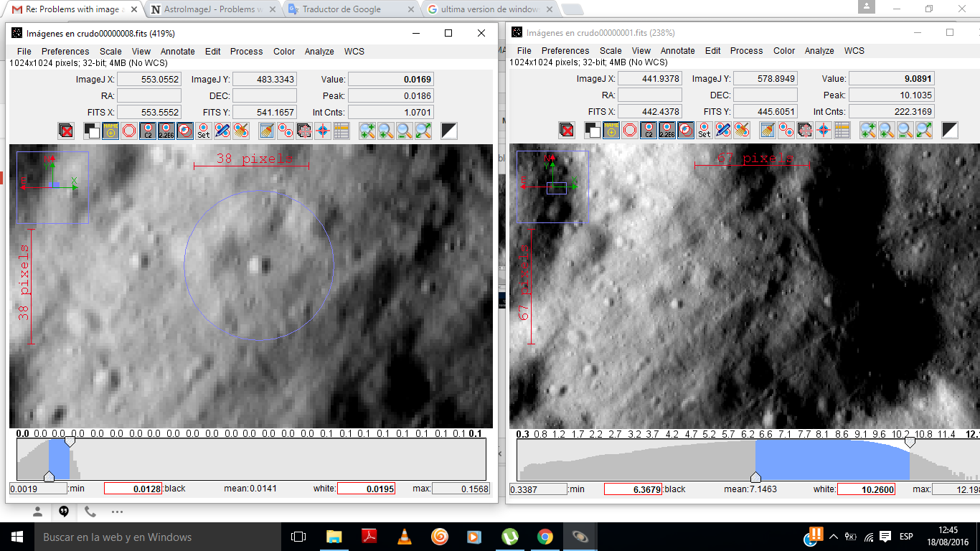
Task: Click zoom-to-fit icon with green arrows in 00000001.fits window
Action: (923, 130)
